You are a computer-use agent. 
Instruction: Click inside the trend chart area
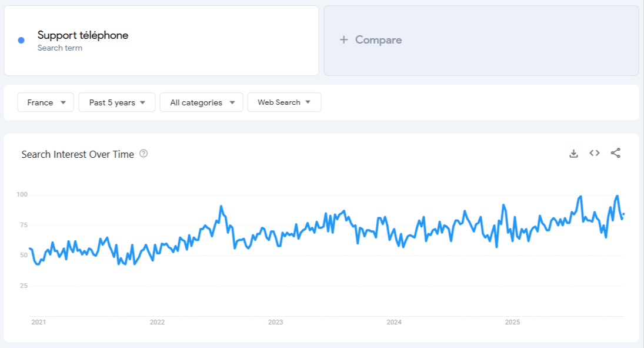(323, 247)
